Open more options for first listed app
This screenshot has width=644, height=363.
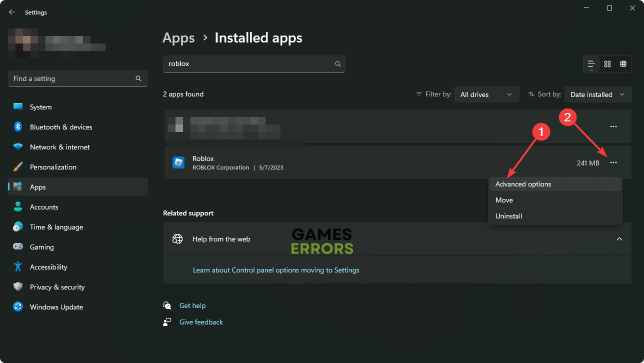pos(613,126)
